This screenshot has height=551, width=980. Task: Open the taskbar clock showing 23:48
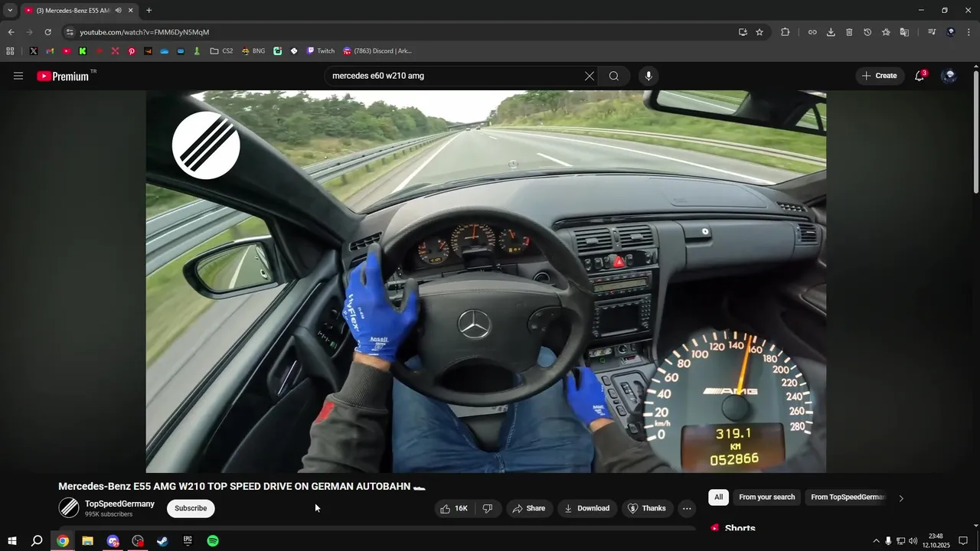coord(936,541)
